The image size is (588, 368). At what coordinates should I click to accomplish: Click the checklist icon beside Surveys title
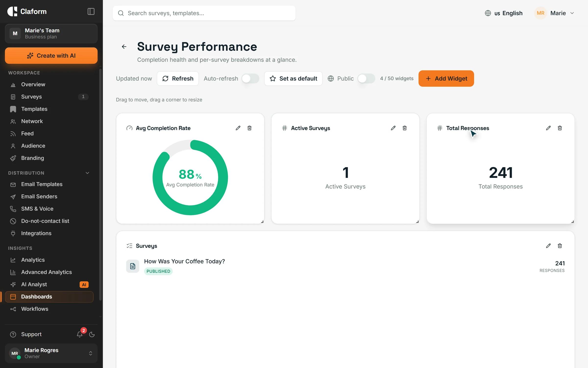pos(129,246)
